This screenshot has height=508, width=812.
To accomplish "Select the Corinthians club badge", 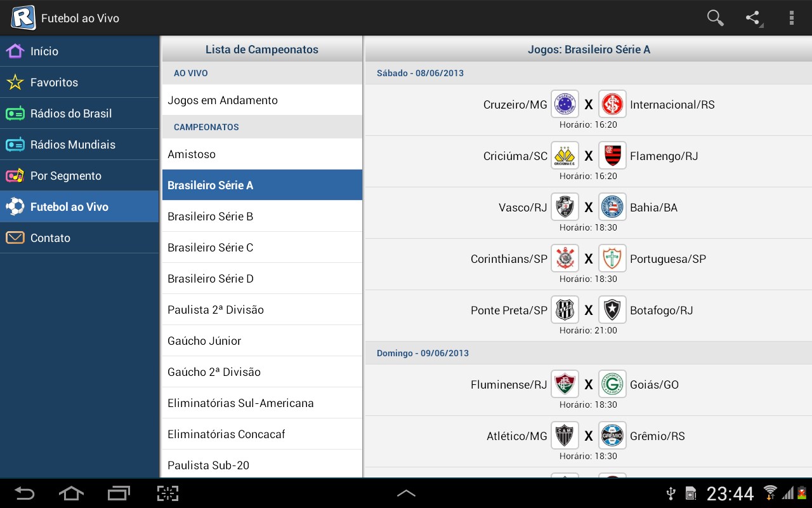I will (x=565, y=258).
